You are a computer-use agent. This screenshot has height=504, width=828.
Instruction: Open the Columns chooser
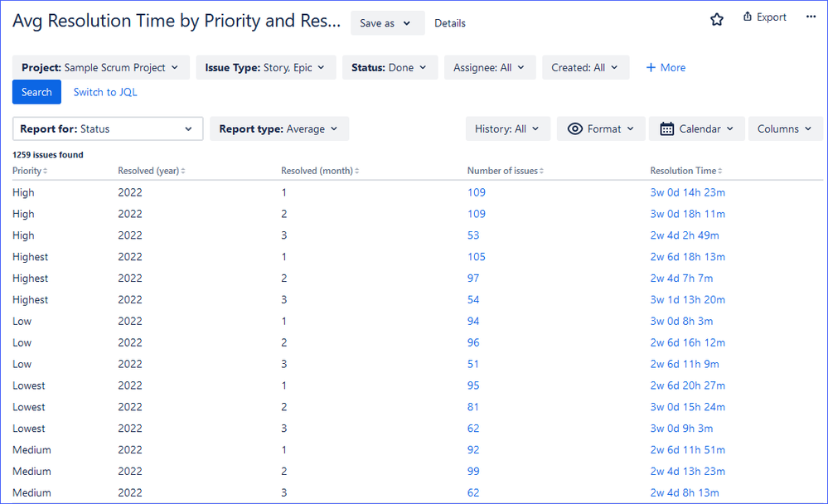785,129
